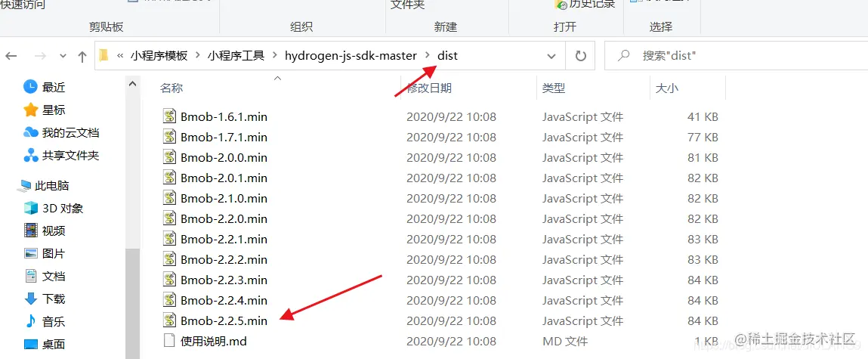The width and height of the screenshot is (868, 359).
Task: Open 图片 folder in sidebar
Action: pos(54,254)
